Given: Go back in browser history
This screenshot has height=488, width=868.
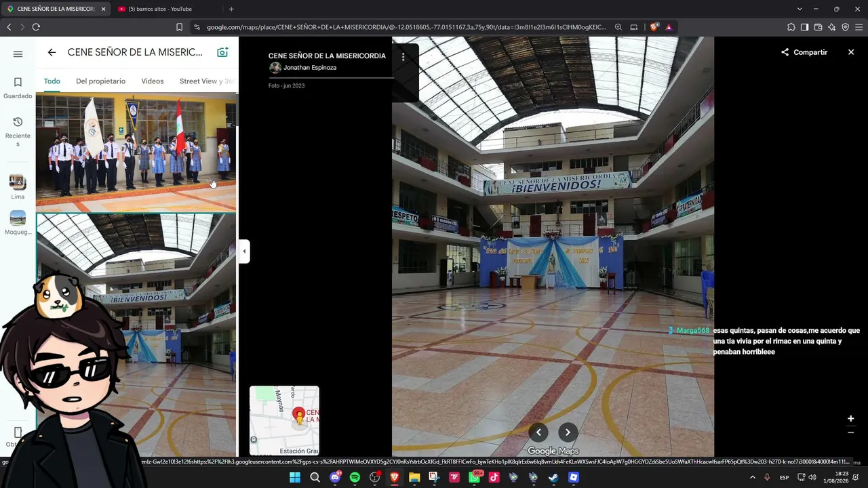Looking at the screenshot, I should [x=9, y=27].
